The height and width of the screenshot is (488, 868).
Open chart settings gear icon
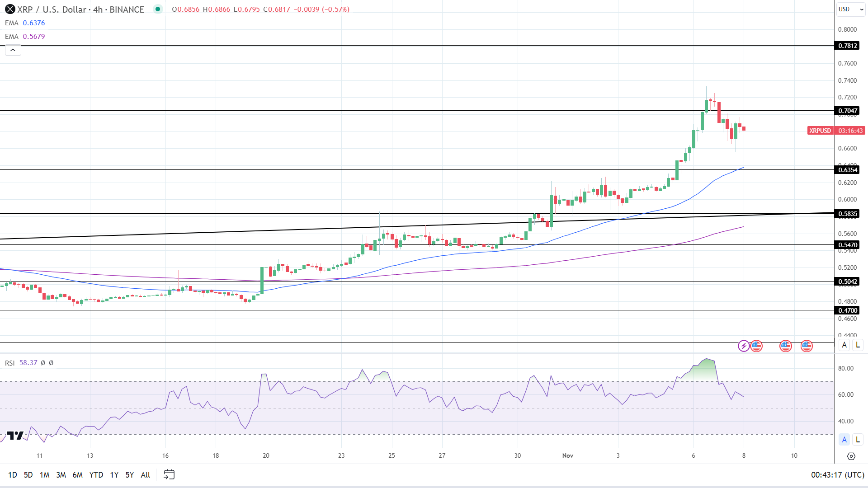[851, 456]
